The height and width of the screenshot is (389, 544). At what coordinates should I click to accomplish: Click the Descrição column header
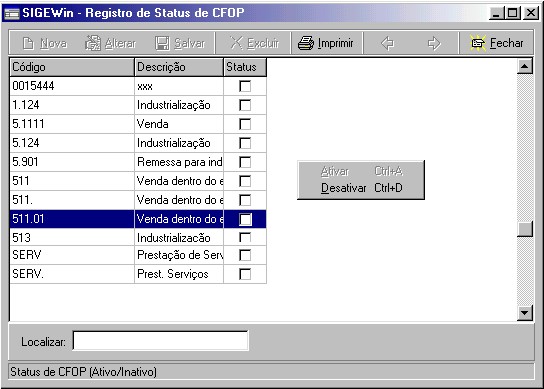[x=179, y=67]
